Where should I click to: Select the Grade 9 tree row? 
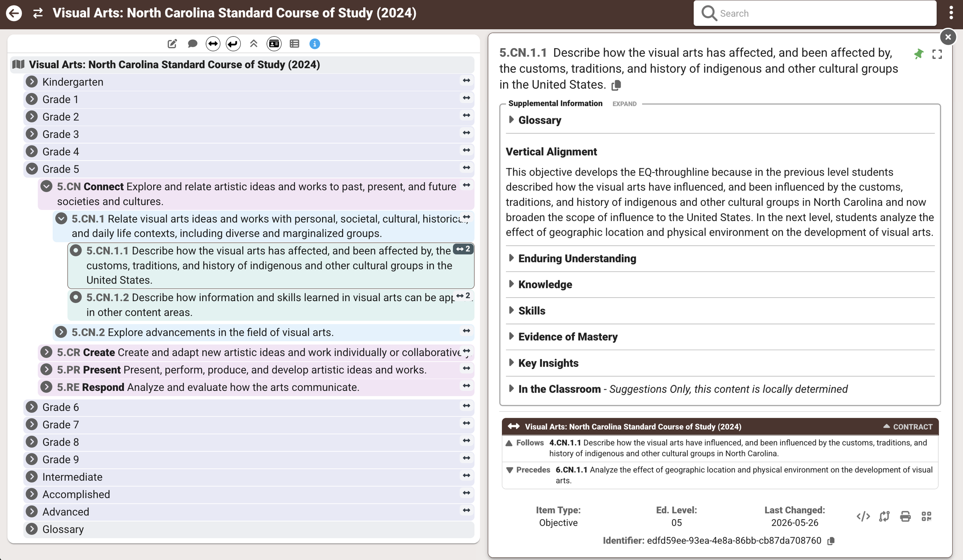pos(248,459)
